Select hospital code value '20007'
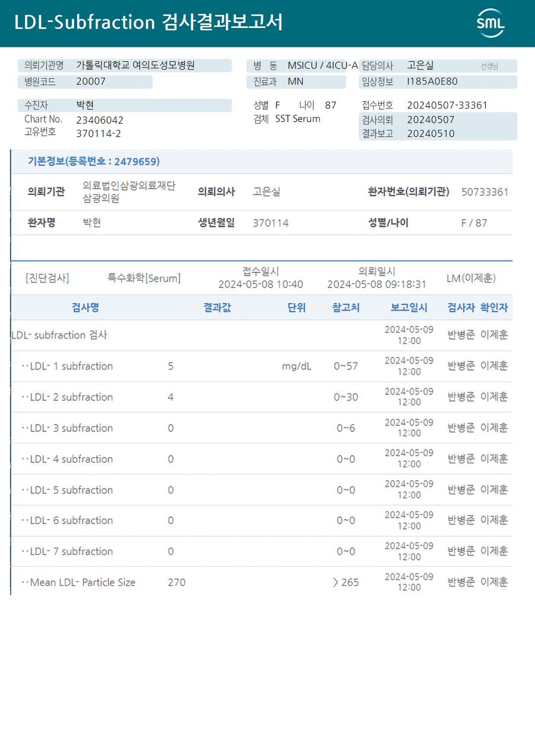The image size is (535, 756). point(91,81)
